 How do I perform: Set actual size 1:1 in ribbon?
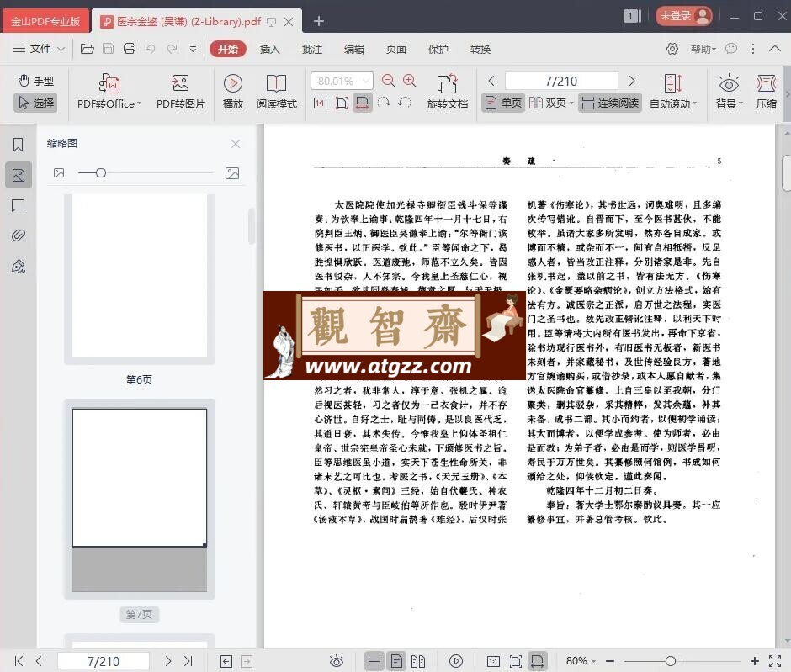320,103
